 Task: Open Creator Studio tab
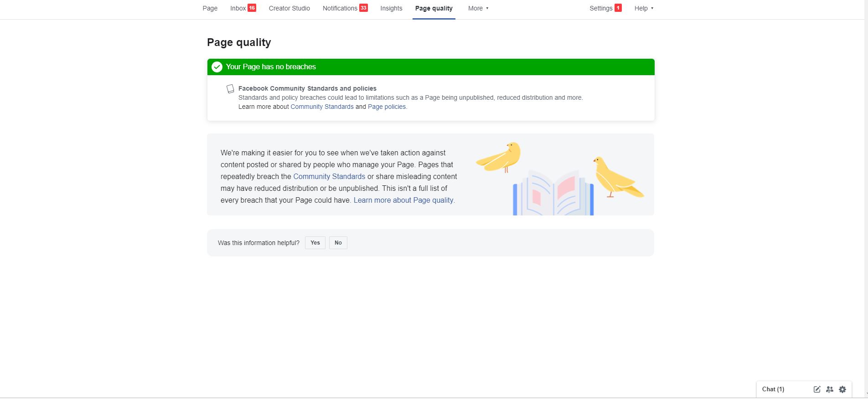point(289,8)
